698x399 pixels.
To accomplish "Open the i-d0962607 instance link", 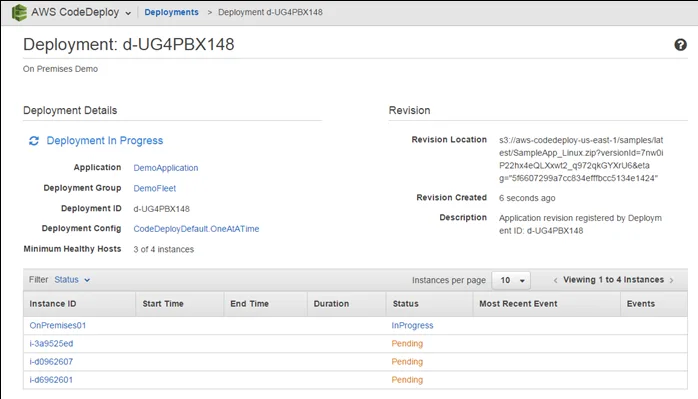I will pyautogui.click(x=51, y=362).
